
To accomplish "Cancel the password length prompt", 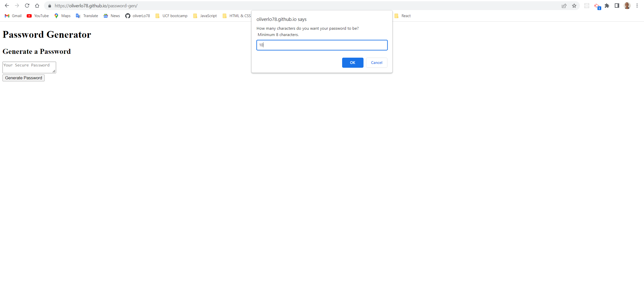I will pyautogui.click(x=376, y=63).
